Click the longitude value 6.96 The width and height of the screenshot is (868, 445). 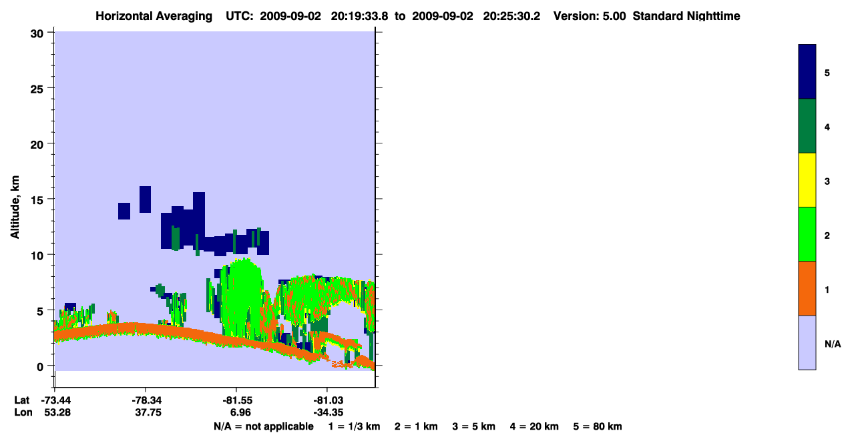pos(240,412)
